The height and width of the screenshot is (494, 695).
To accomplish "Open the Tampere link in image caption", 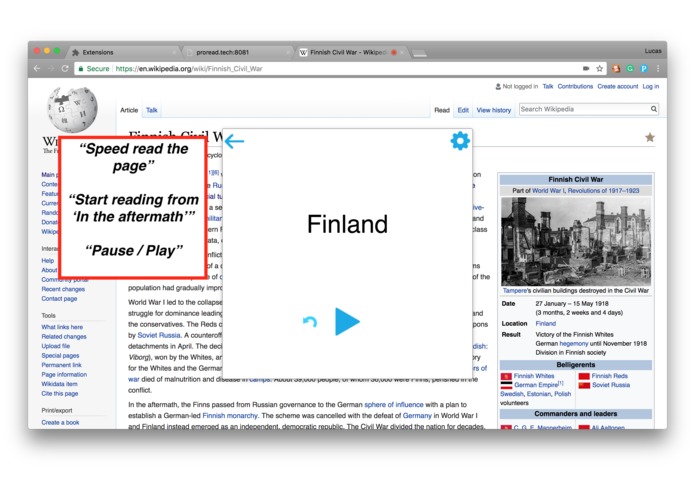I will point(515,291).
